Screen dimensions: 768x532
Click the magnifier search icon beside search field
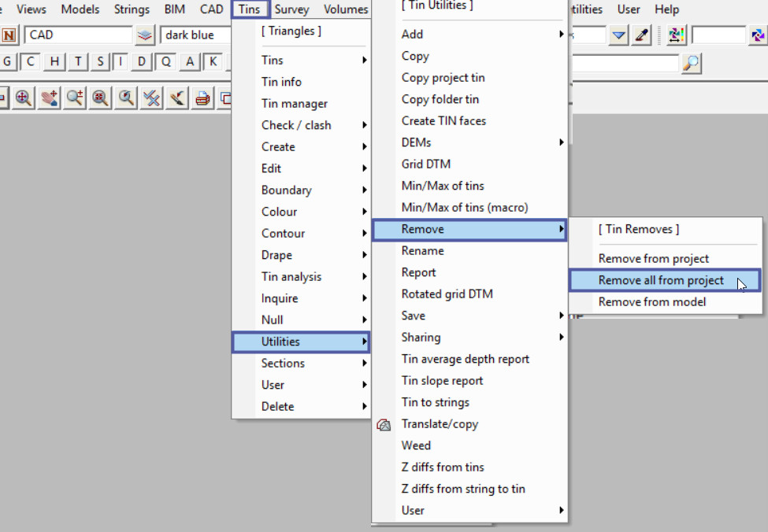click(x=691, y=63)
